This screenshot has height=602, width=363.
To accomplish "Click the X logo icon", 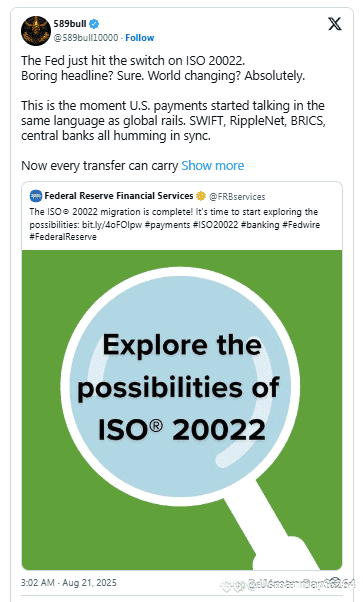I will 335,25.
